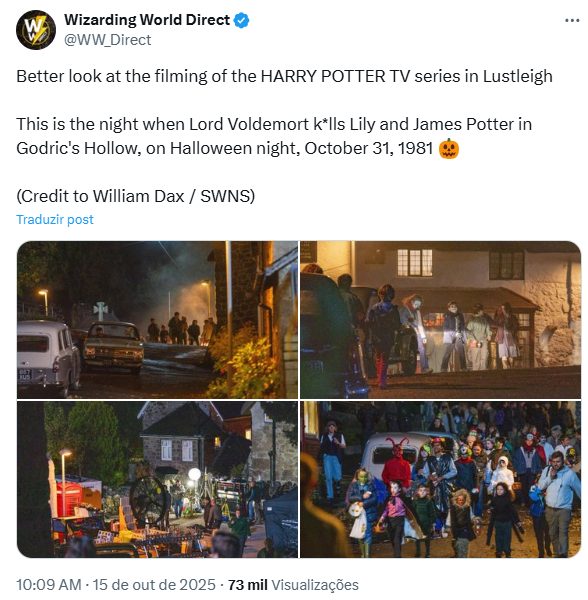Viewport: 588px width, 600px height.
Task: Click the pumpkin emoji in the tweet
Action: [x=449, y=148]
